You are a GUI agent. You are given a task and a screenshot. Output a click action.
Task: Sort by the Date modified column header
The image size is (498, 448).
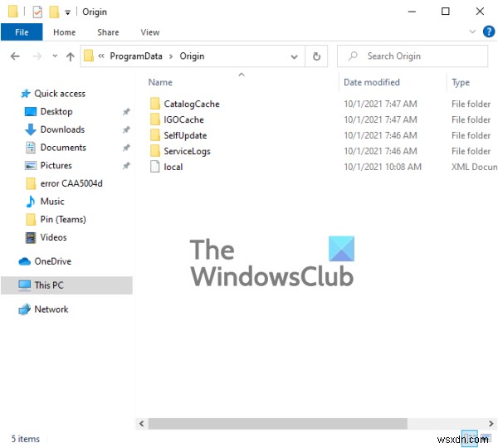coord(372,82)
